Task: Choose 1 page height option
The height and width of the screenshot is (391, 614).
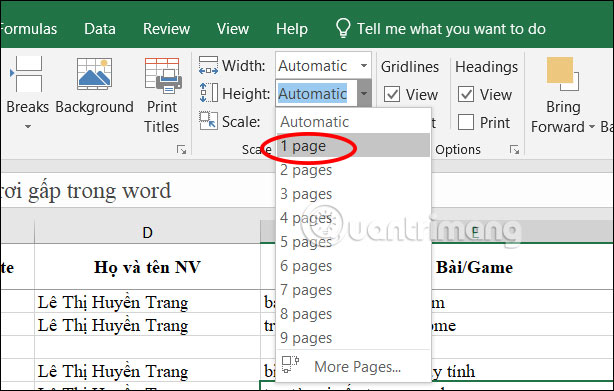Action: (x=353, y=146)
